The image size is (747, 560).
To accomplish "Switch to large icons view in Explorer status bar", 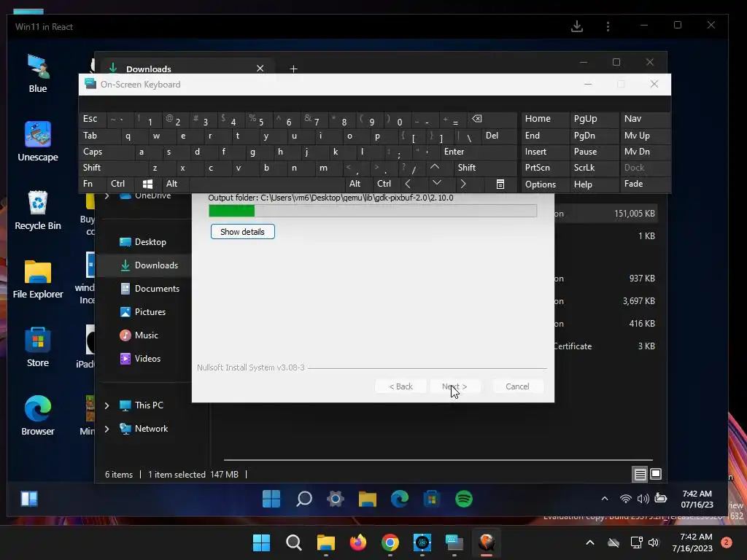I will pos(656,474).
